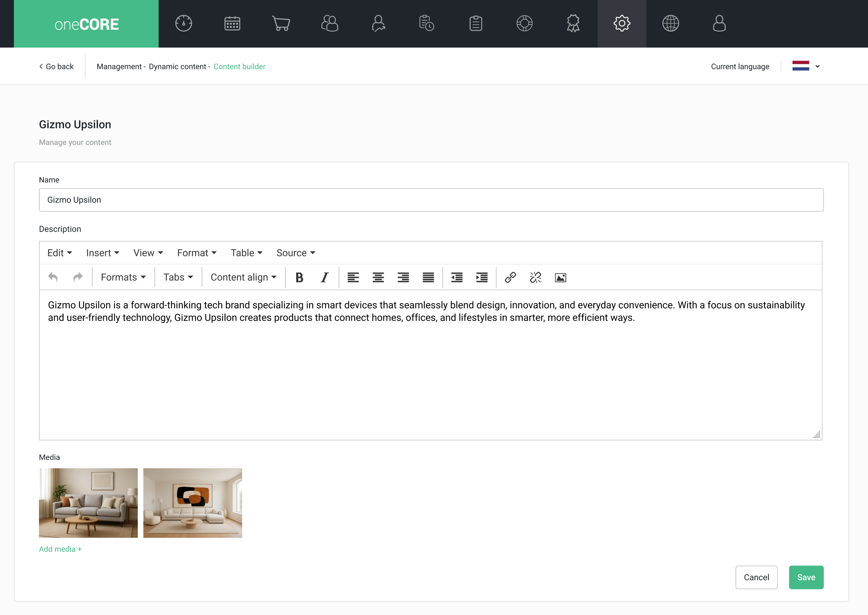Image resolution: width=868 pixels, height=615 pixels.
Task: Open the Table menu in the editor
Action: click(246, 253)
